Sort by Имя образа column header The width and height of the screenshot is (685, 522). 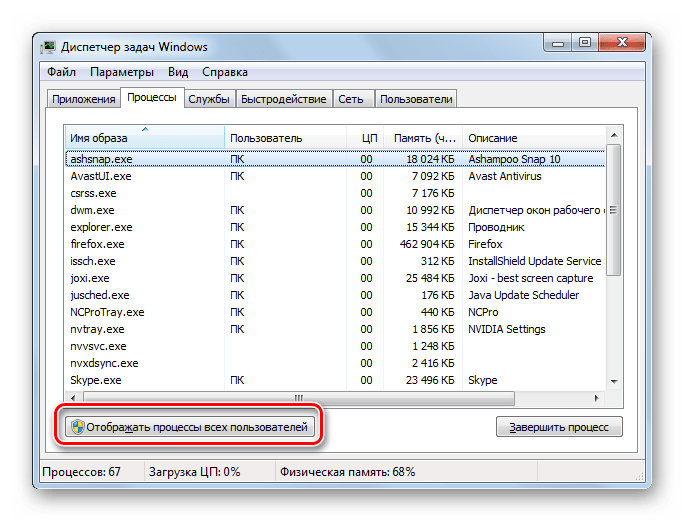[x=145, y=138]
